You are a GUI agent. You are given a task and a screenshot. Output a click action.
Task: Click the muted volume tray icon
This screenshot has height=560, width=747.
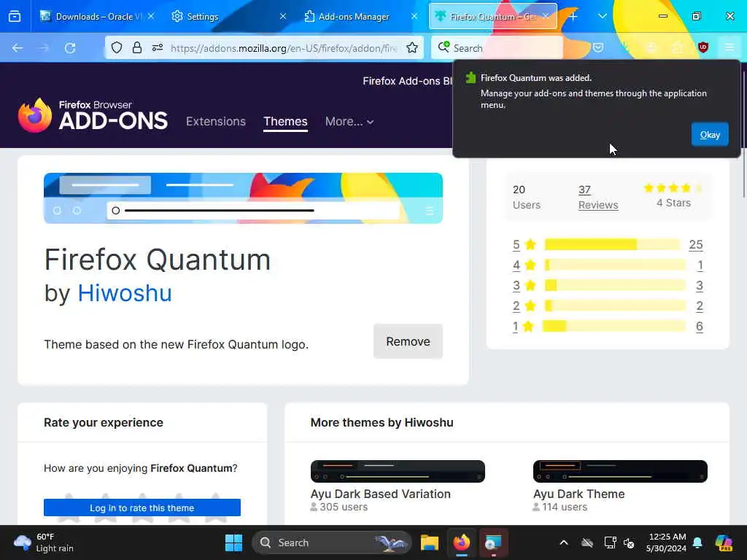click(629, 542)
